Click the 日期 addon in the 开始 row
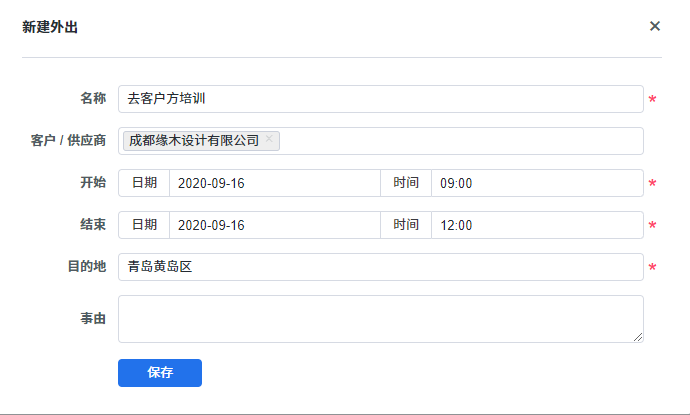690x415 pixels. click(x=144, y=183)
